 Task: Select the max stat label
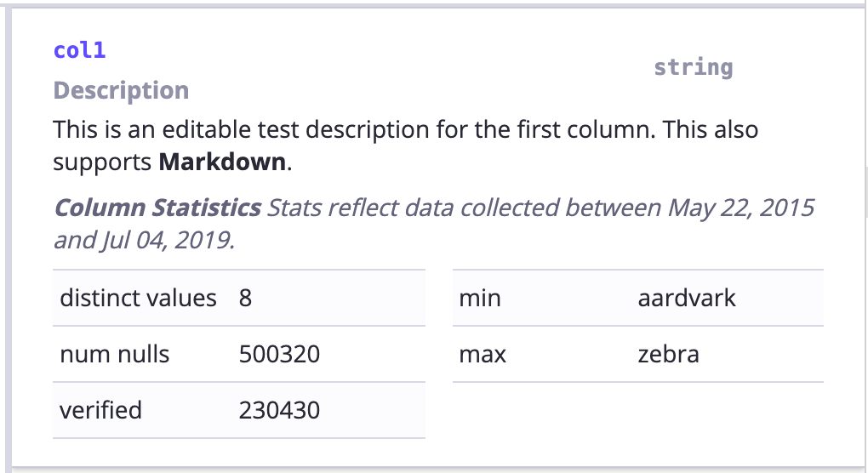pyautogui.click(x=483, y=354)
